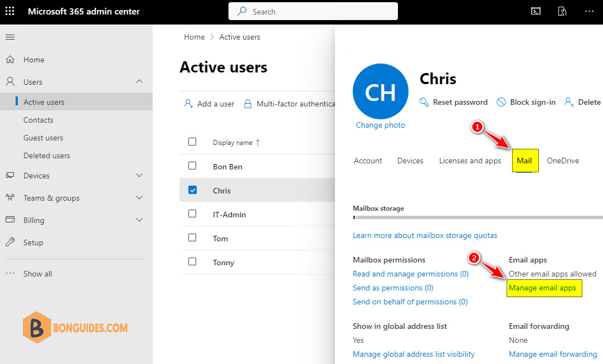Expand the Teams & groups chevron
The width and height of the screenshot is (603, 364).
tap(139, 198)
